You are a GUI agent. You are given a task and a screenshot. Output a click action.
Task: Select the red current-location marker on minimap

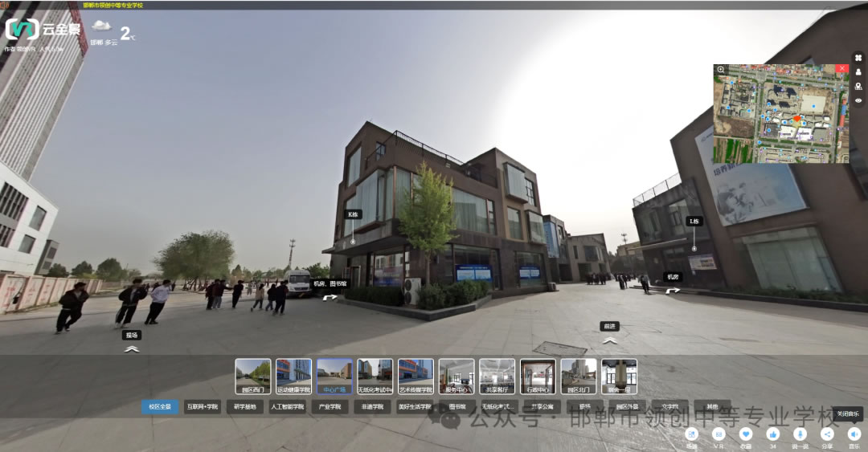click(x=796, y=118)
